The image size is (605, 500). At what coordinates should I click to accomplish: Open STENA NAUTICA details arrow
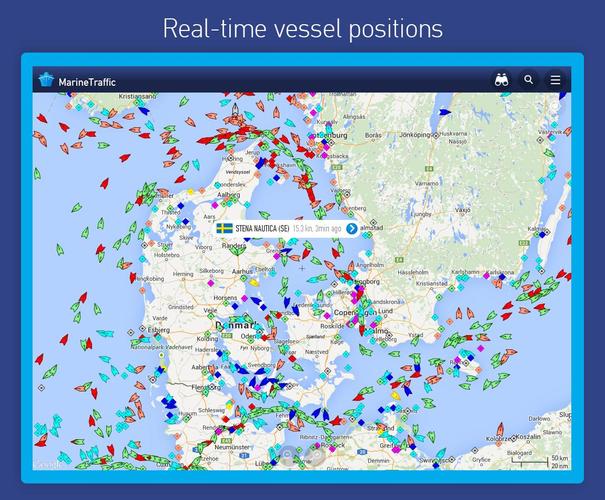point(352,228)
